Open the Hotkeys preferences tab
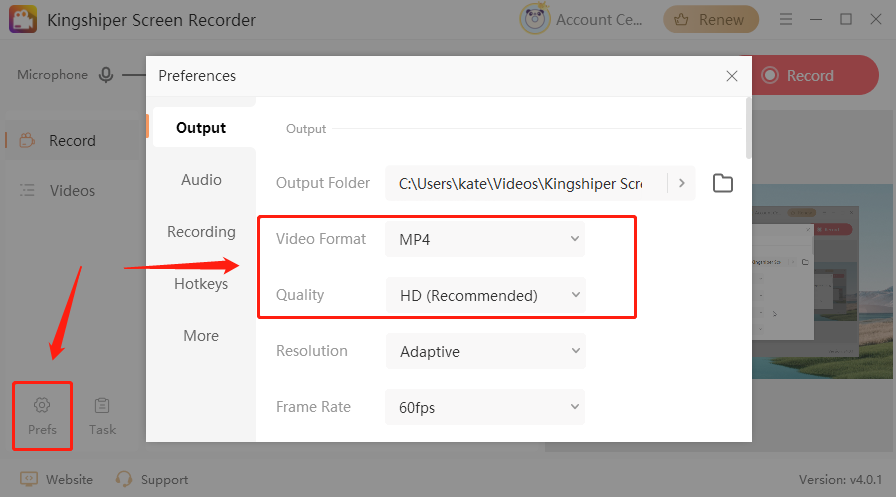 201,284
